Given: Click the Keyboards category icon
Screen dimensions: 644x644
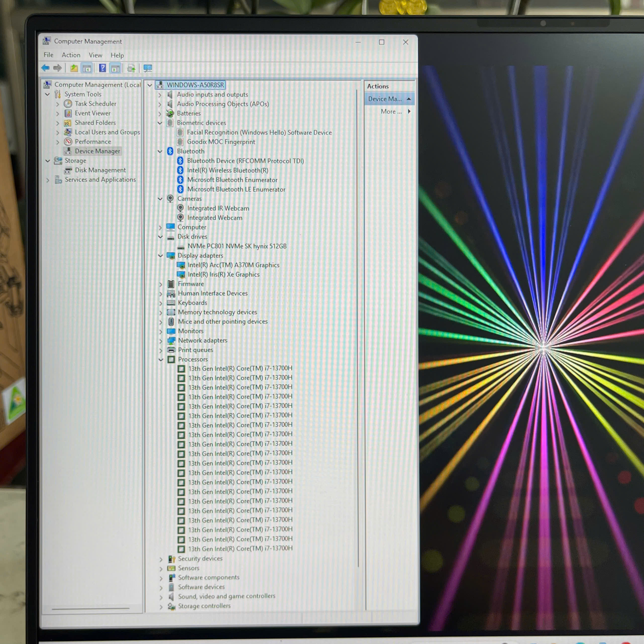Looking at the screenshot, I should 171,303.
